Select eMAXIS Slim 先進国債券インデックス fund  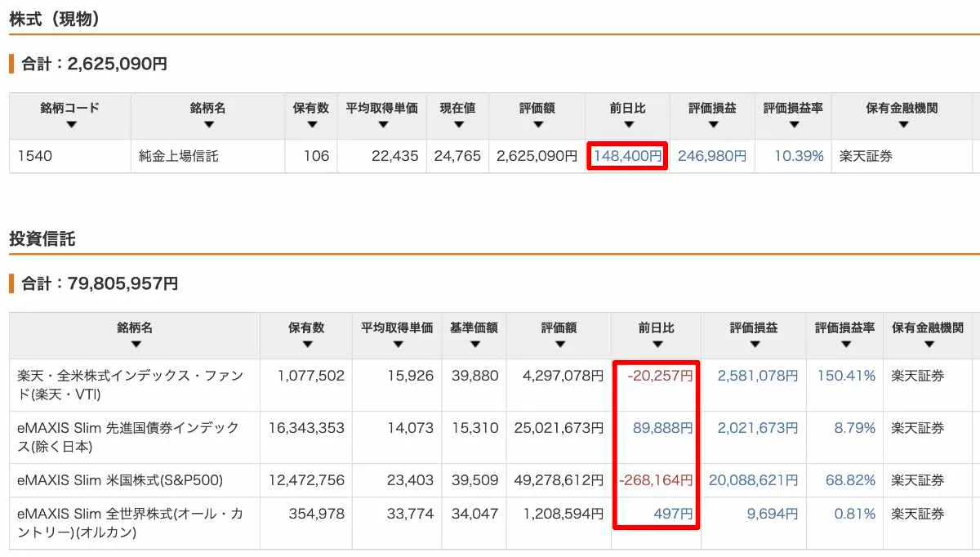coord(128,437)
